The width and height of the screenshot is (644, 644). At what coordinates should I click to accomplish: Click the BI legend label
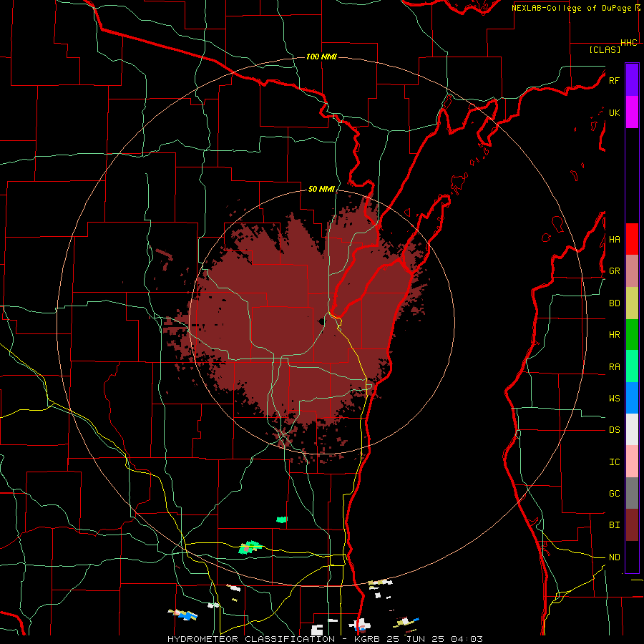[x=614, y=525]
